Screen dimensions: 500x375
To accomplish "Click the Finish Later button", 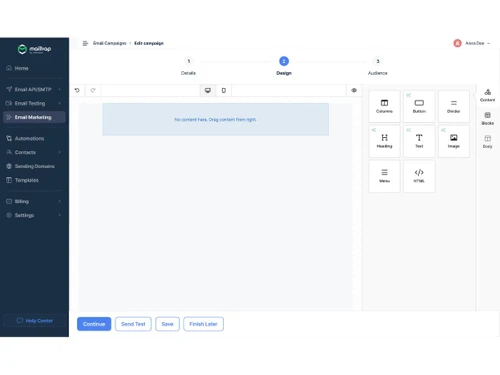I will tap(203, 324).
